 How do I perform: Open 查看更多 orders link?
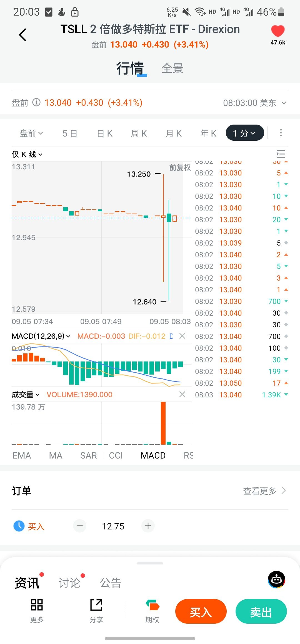tap(264, 491)
